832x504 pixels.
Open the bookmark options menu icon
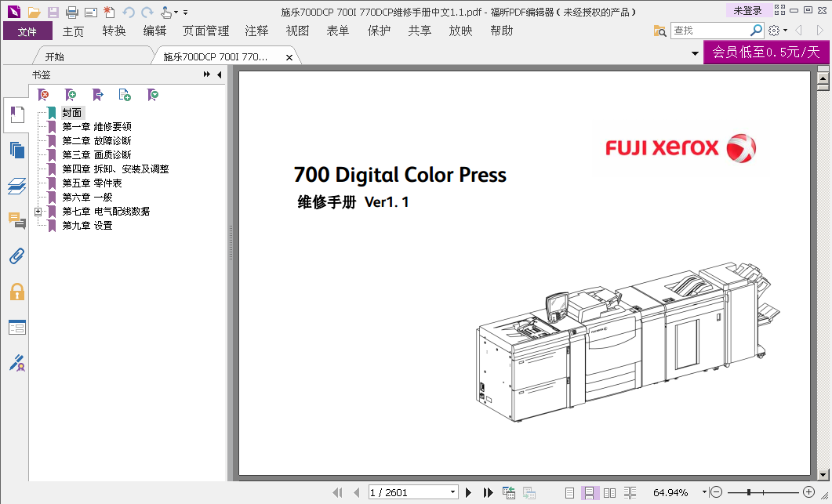[x=153, y=95]
